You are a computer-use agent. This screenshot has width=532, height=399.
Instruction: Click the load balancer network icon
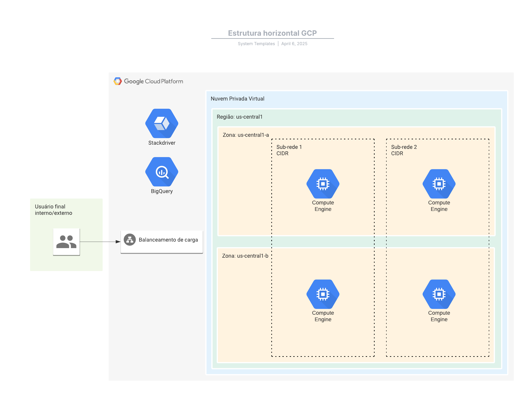tap(130, 240)
